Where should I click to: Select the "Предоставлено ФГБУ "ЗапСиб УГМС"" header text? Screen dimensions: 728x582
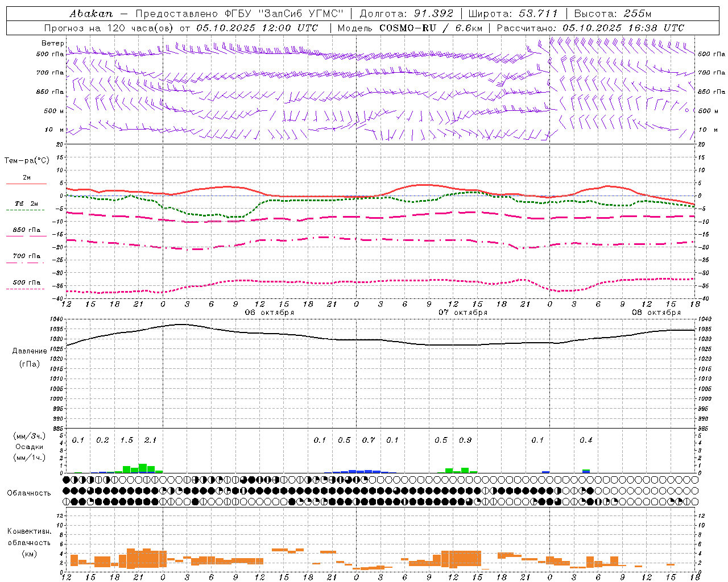[239, 14]
